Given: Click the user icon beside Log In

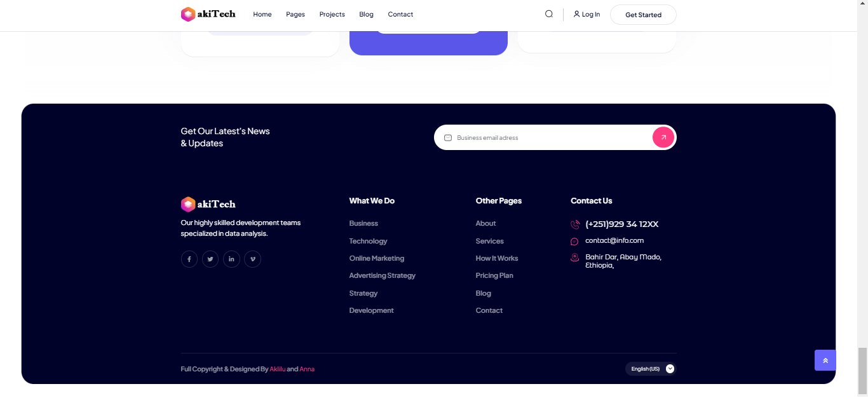Looking at the screenshot, I should click(576, 14).
